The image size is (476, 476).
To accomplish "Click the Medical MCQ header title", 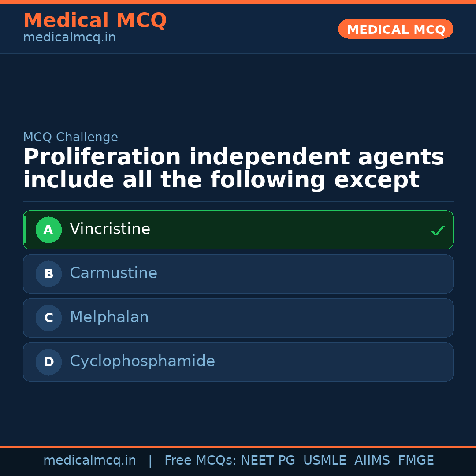I will tap(95, 21).
